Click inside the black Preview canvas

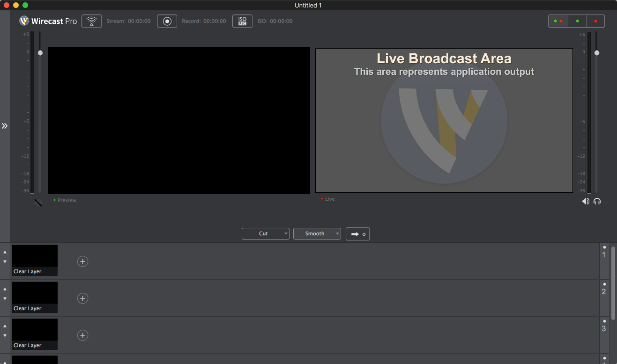click(x=179, y=120)
